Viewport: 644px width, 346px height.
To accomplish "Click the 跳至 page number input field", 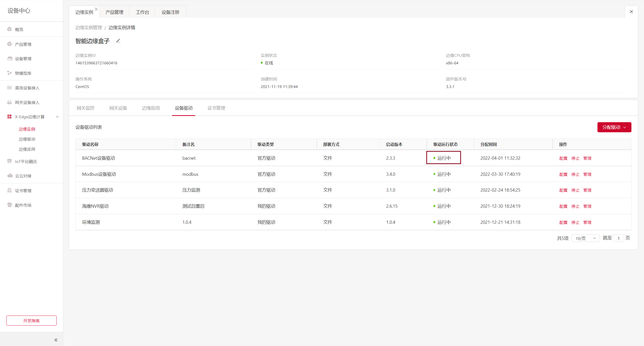I will tap(618, 238).
